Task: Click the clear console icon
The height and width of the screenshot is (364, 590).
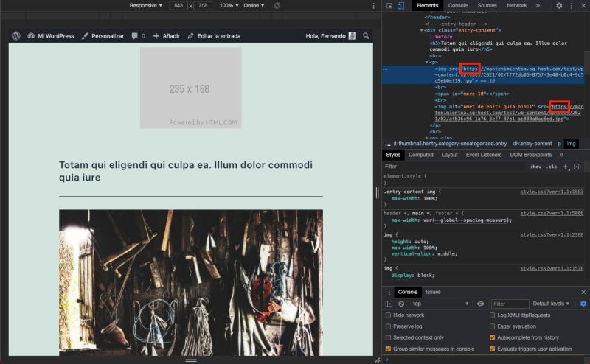Action: tap(401, 304)
